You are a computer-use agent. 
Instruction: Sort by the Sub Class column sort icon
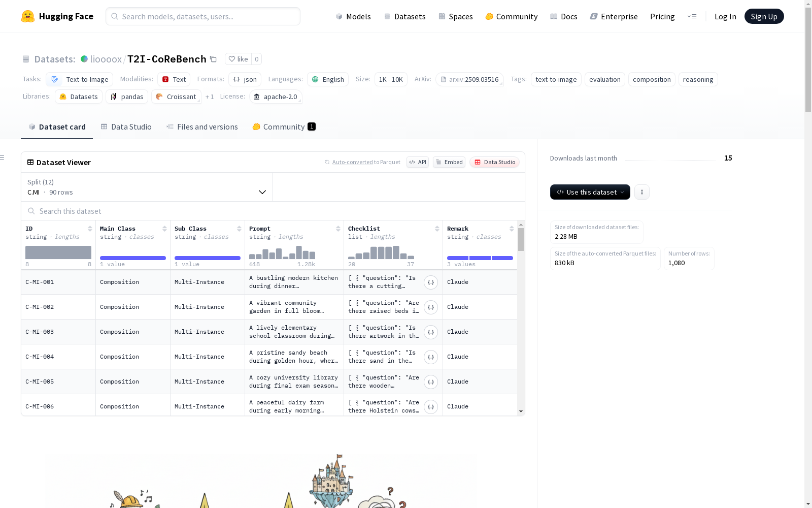click(x=239, y=229)
